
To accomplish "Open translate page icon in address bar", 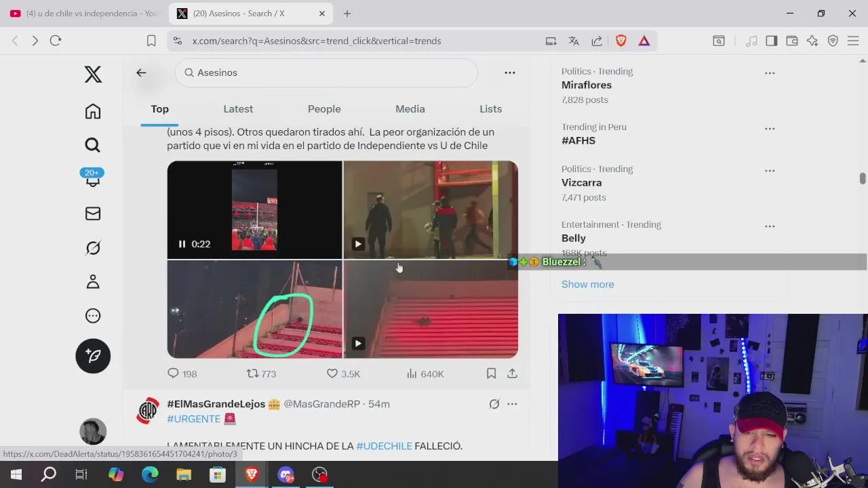I will [x=574, y=41].
